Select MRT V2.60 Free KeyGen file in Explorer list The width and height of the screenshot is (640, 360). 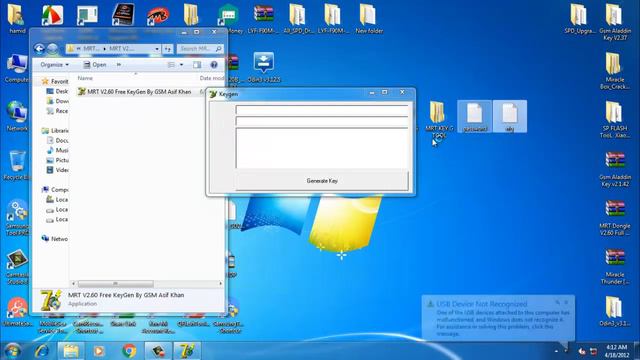coord(139,92)
